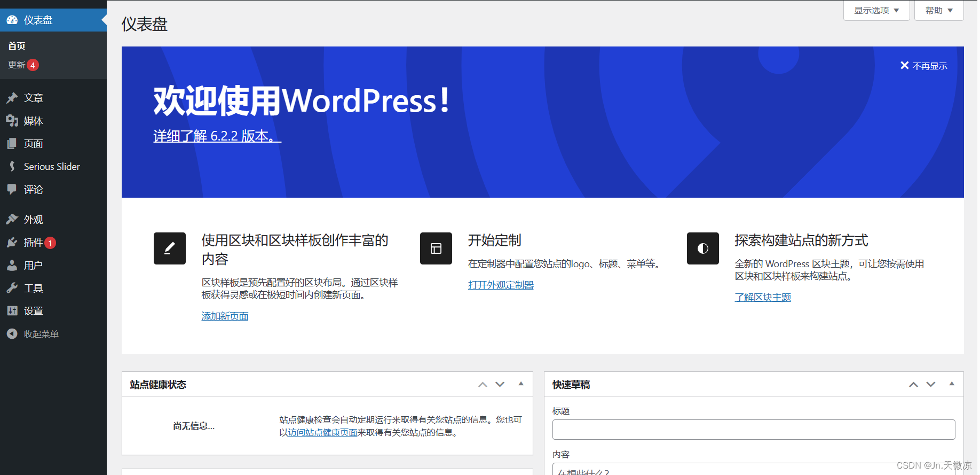Move 站点健康状态 widget up
This screenshot has width=980, height=475.
tap(483, 384)
